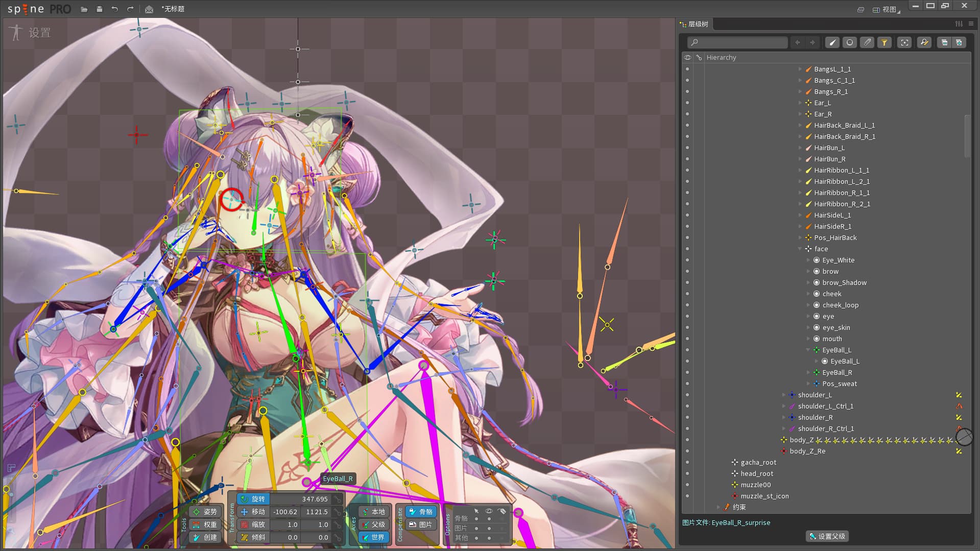Select the Weights (权重) tool
This screenshot has height=551, width=980.
(205, 524)
